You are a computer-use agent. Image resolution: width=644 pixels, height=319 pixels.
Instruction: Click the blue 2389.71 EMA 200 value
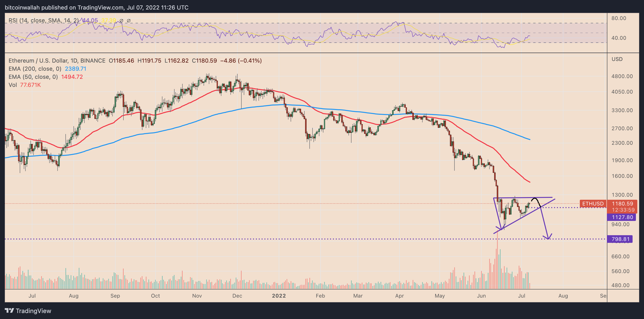(75, 69)
